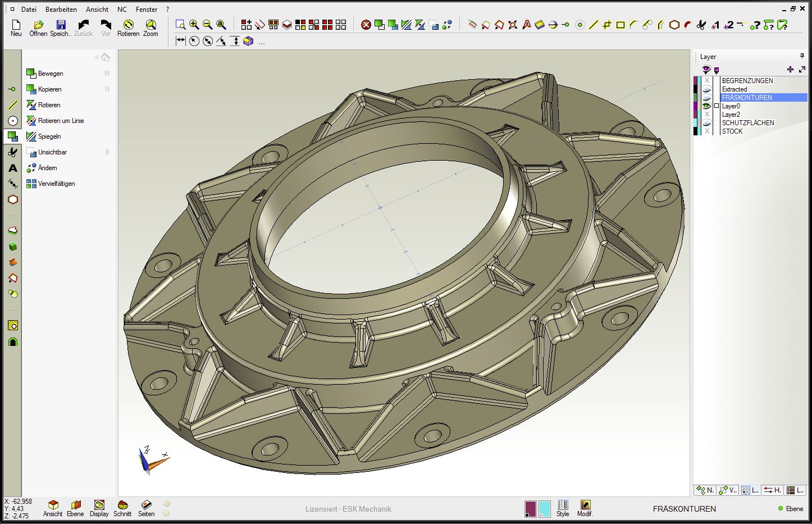The width and height of the screenshot is (812, 524).
Task: Choose the yellow diagonal line tool in top toolbar
Action: click(x=594, y=25)
